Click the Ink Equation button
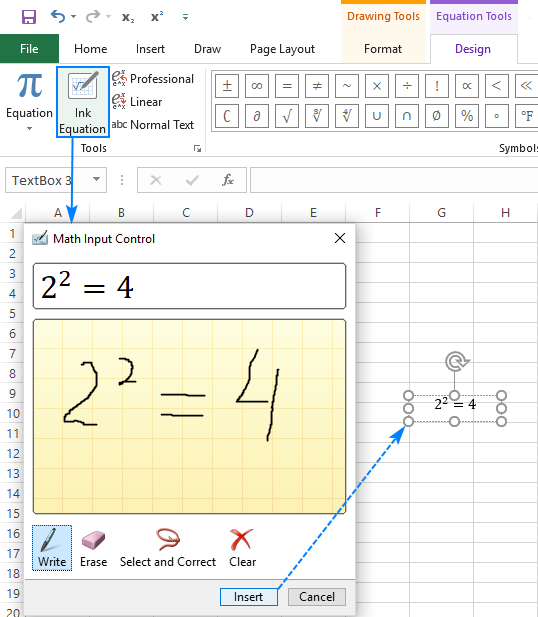This screenshot has height=617, width=538. (x=83, y=102)
